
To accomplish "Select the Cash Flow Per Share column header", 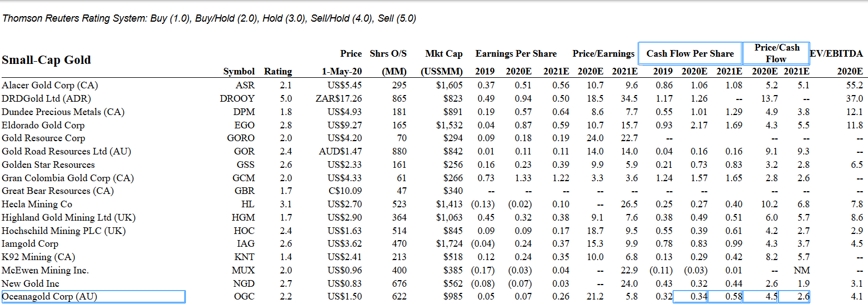I will (690, 53).
